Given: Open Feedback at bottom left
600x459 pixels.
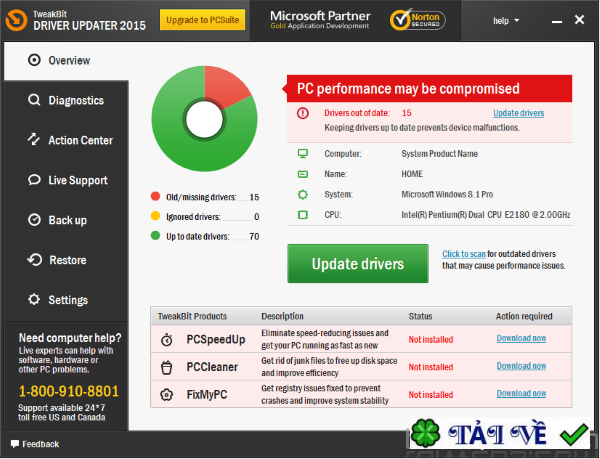Looking at the screenshot, I should (35, 444).
